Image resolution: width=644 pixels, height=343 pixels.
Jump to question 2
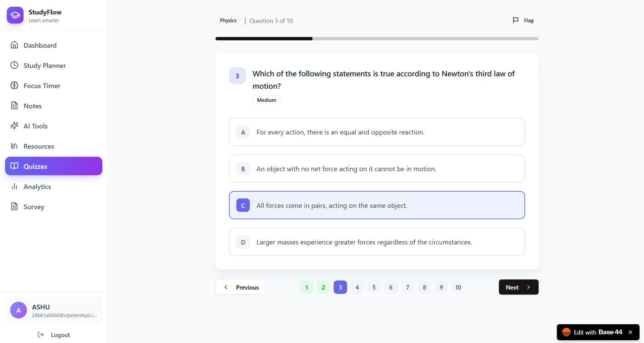(324, 287)
